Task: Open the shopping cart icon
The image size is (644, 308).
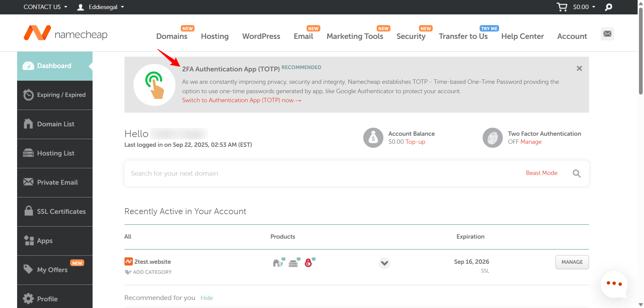Action: pos(562,7)
